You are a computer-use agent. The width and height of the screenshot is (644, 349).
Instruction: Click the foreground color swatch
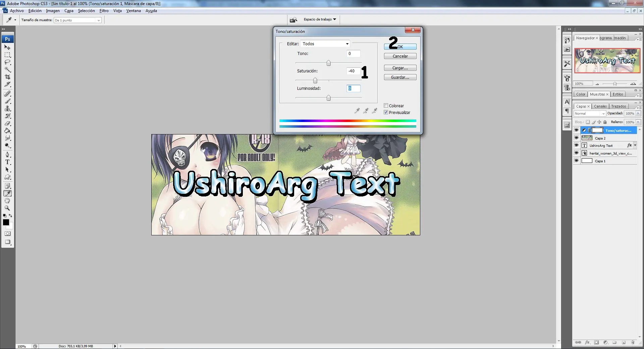coord(6,222)
